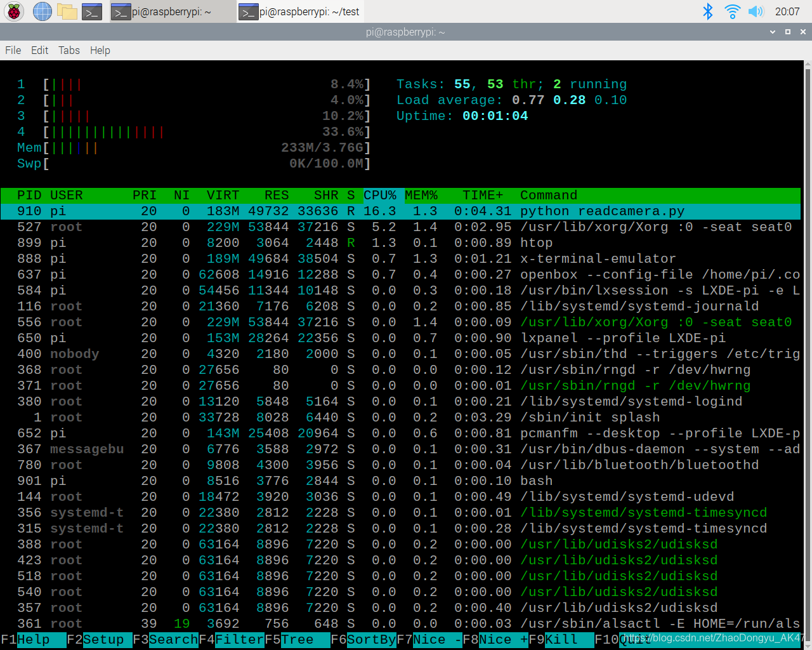Sort by the VIRT column header
Screen dimensions: 812x650
tap(223, 196)
